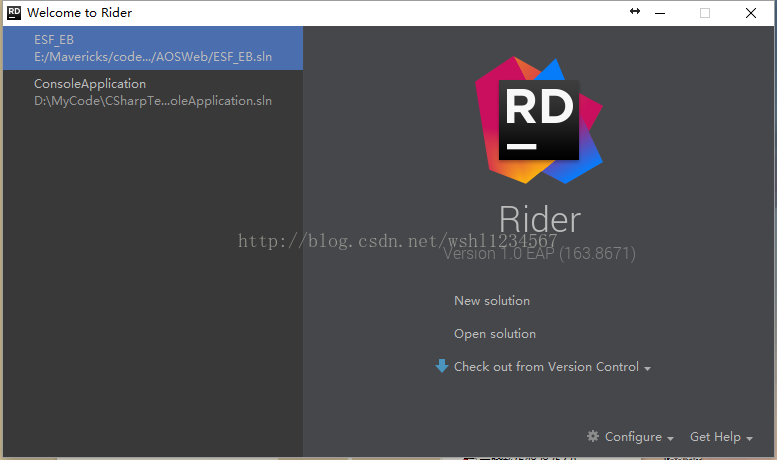The width and height of the screenshot is (777, 460).
Task: Click the New solution link
Action: 492,301
